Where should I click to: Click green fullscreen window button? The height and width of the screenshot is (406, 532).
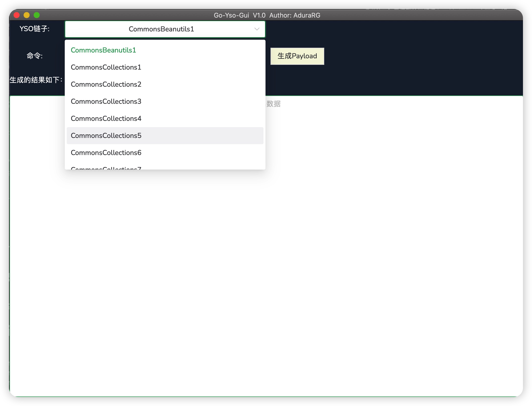pyautogui.click(x=37, y=15)
